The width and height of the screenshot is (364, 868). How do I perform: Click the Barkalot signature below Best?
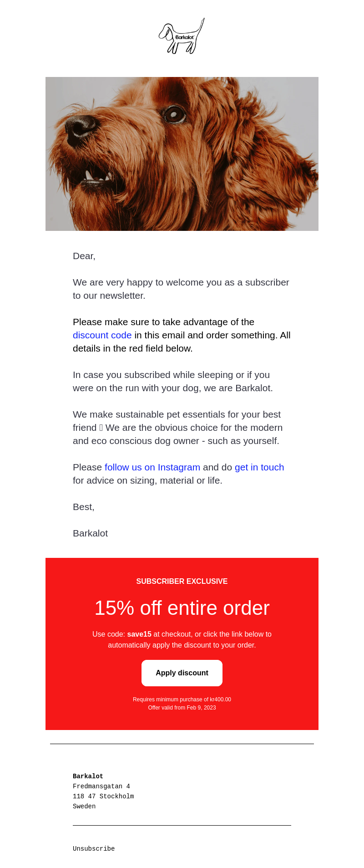pyautogui.click(x=90, y=533)
